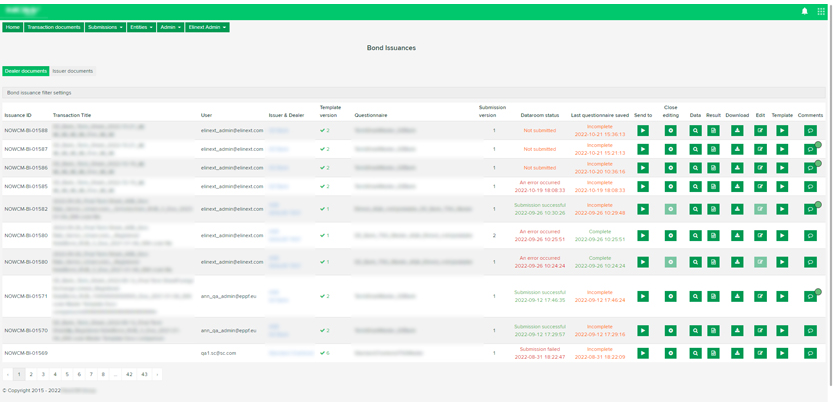
Task: Open the Elinext Admin dropdown
Action: point(207,27)
